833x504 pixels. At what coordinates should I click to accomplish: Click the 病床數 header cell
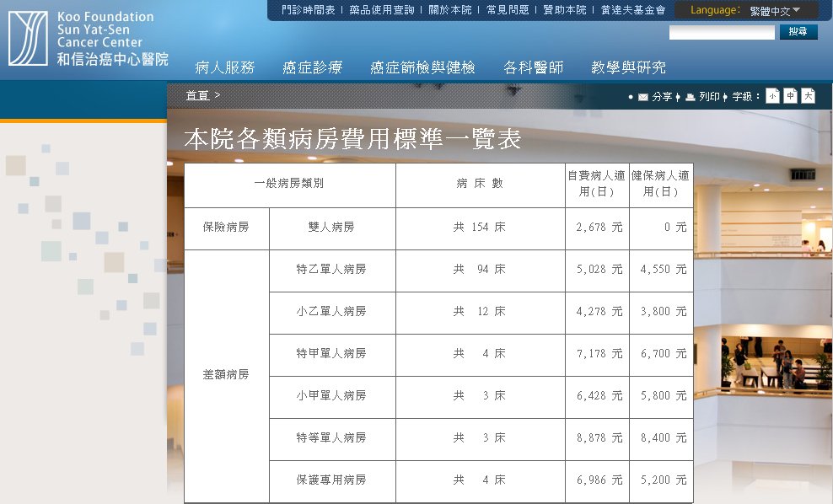coord(481,185)
